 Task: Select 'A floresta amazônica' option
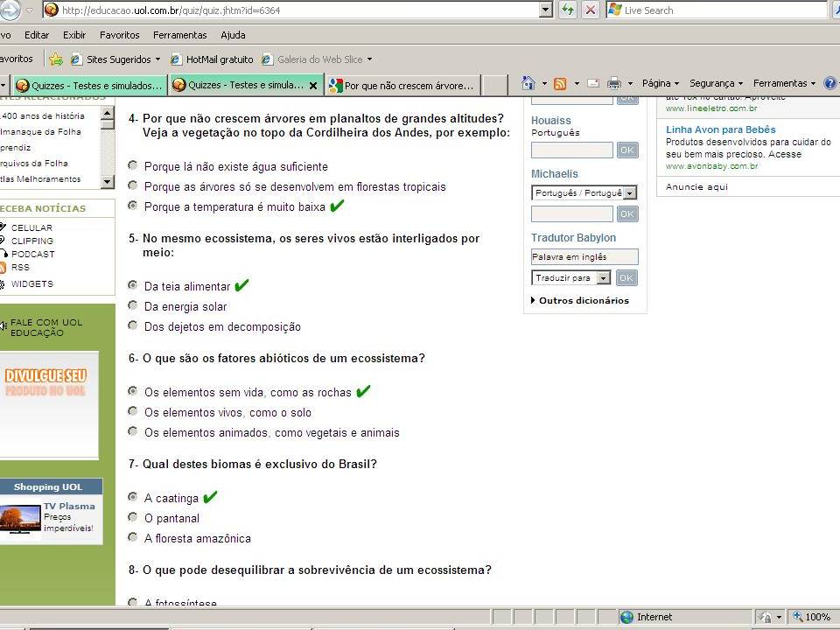pos(133,536)
